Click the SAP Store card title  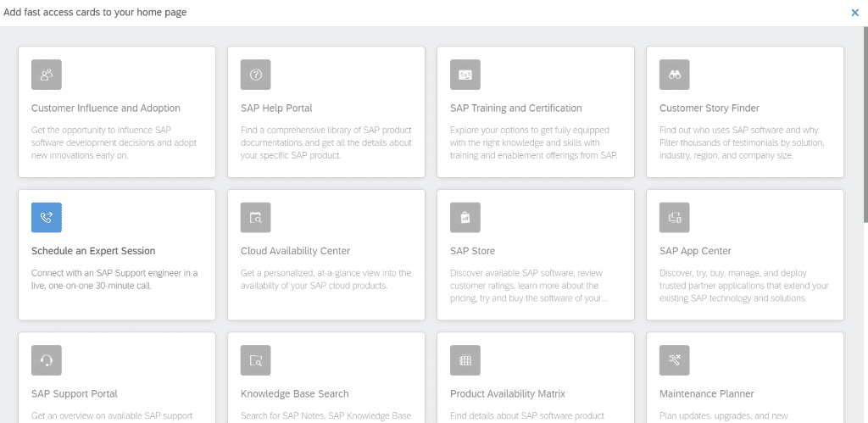click(472, 251)
